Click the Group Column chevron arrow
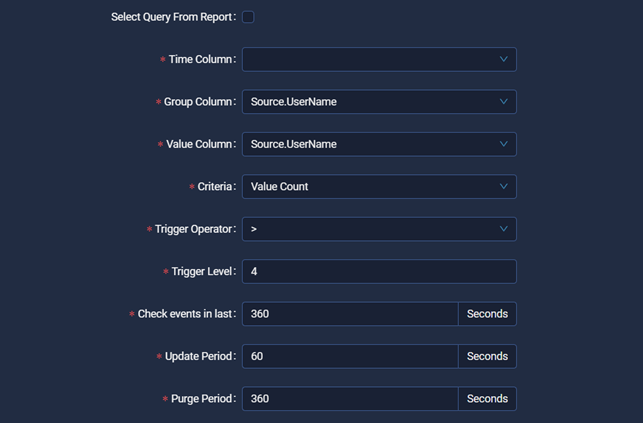The width and height of the screenshot is (643, 423). click(504, 102)
